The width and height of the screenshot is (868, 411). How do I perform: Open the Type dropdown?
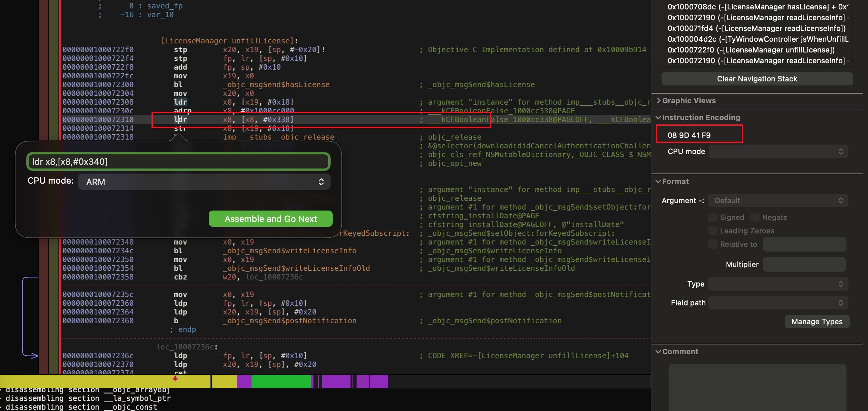(778, 284)
